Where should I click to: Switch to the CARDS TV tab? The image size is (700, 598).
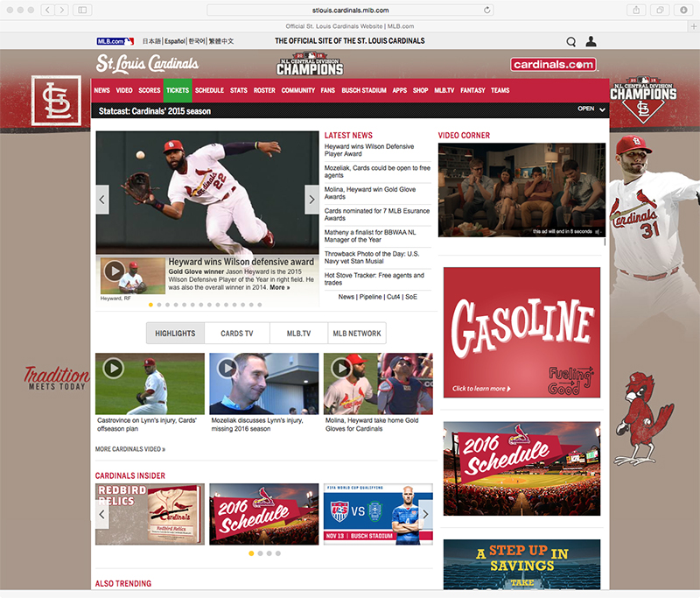coord(237,334)
